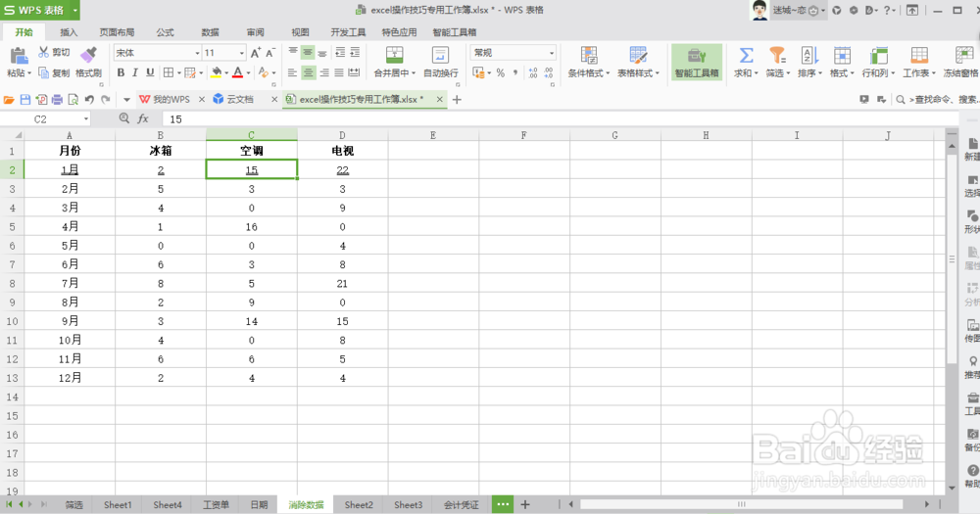Screen dimensions: 980x514
Task: Open the Page Layout (页面布局) tab
Action: (x=117, y=32)
